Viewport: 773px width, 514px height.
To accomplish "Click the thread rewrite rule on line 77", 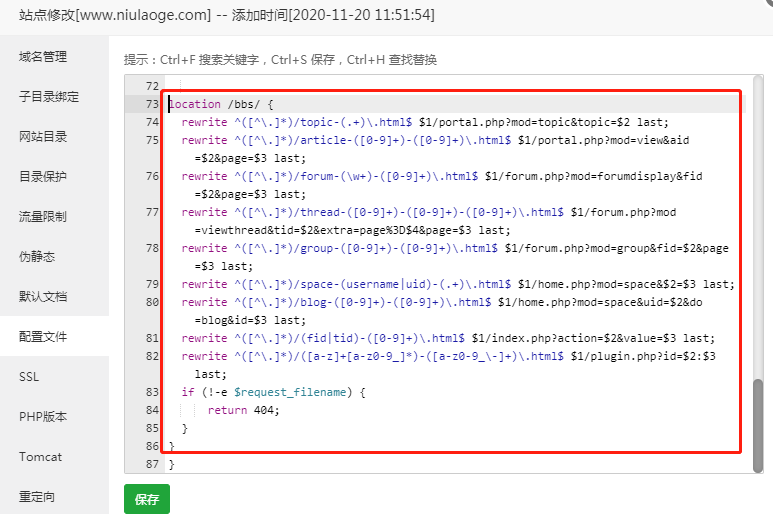I will pos(429,221).
